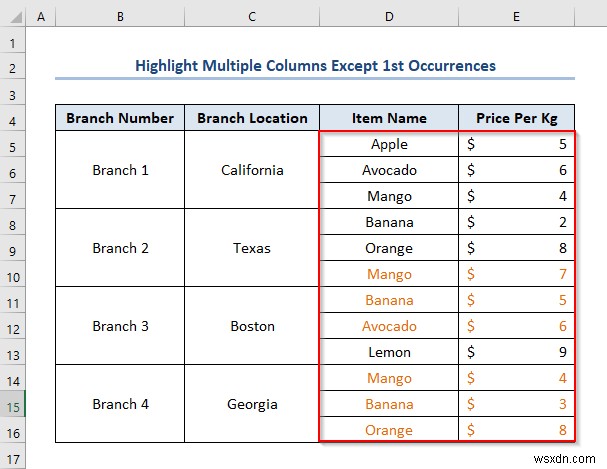Click the title cell 'Highlight Multiple Columns Except 1st Occurrences'

(315, 66)
